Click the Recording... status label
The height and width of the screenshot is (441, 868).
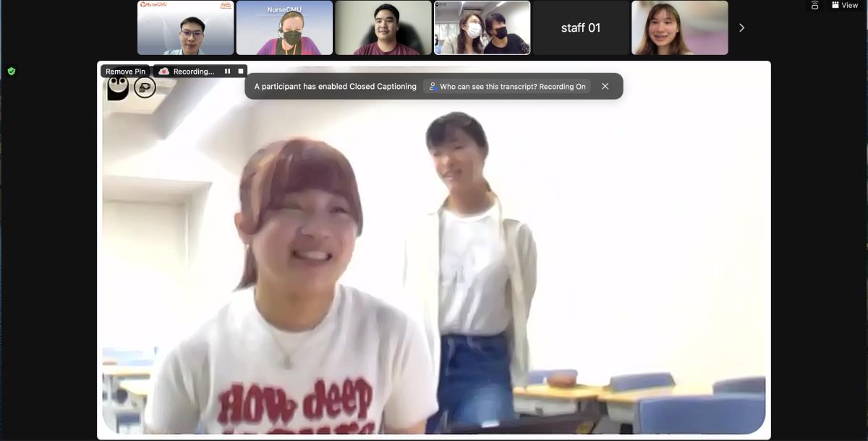(194, 72)
